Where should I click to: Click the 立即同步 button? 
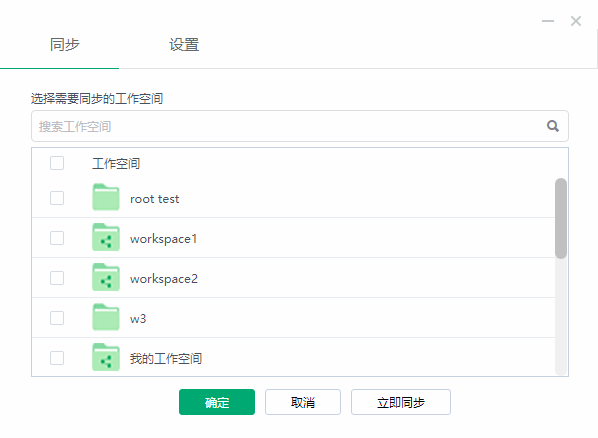coord(401,402)
